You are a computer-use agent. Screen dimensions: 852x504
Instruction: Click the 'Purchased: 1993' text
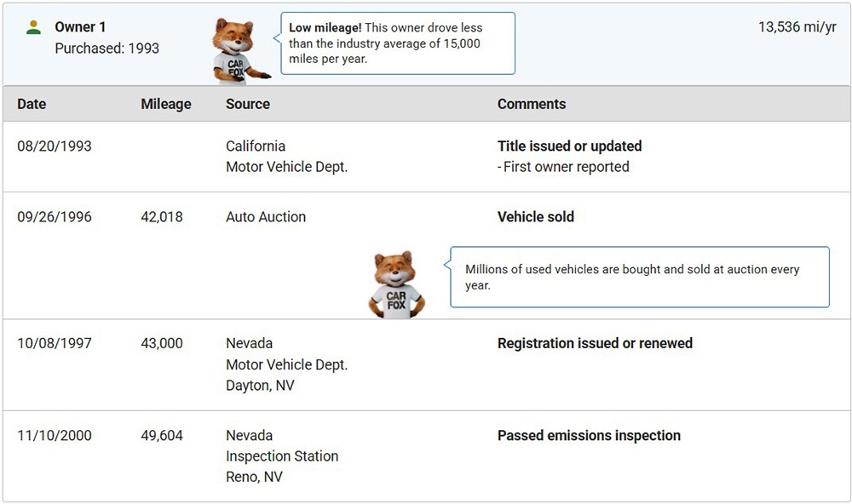point(107,49)
